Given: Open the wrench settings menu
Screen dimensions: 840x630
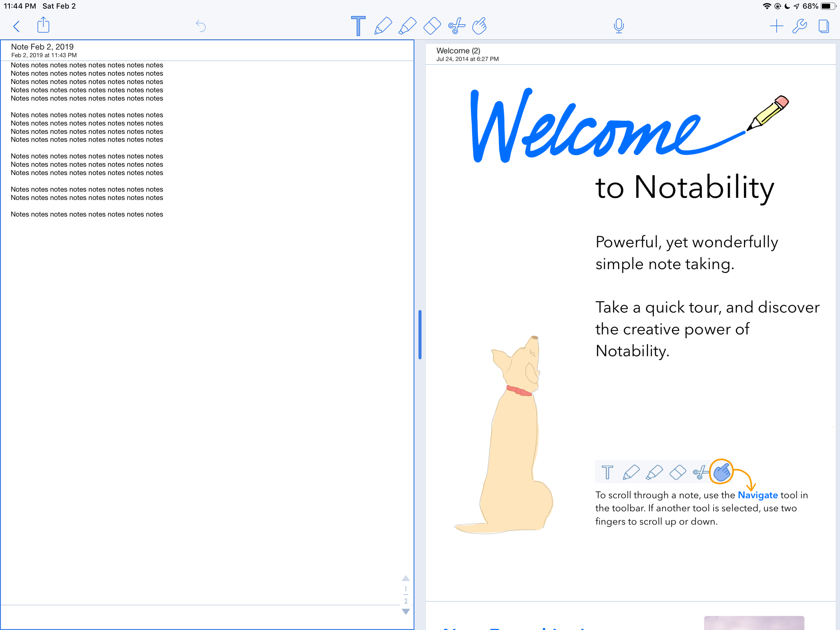Looking at the screenshot, I should 800,26.
